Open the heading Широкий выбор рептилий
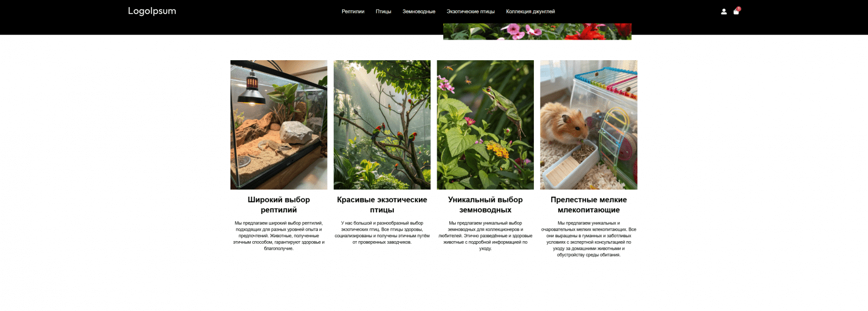Screen dimensions: 868x311 (x=279, y=205)
